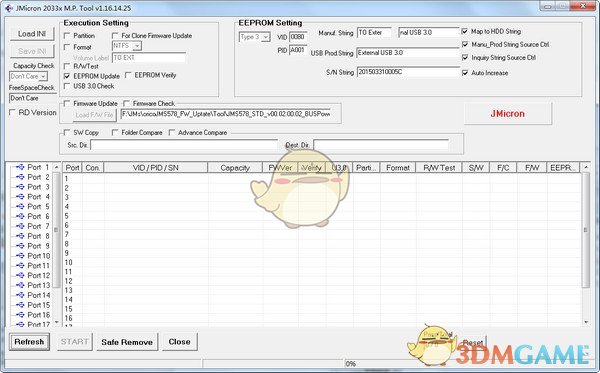Click the Src. Dir. input field
This screenshot has width=600, height=373.
click(184, 145)
